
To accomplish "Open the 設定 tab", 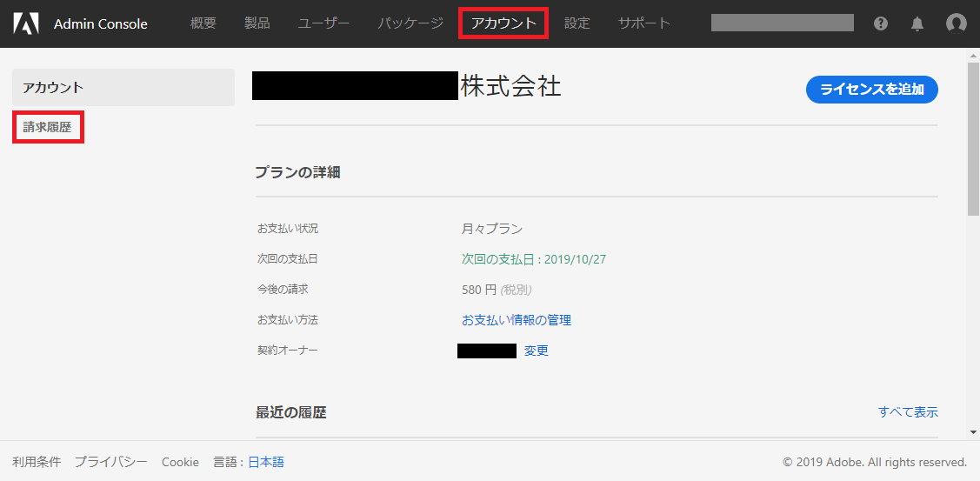I will pyautogui.click(x=577, y=23).
